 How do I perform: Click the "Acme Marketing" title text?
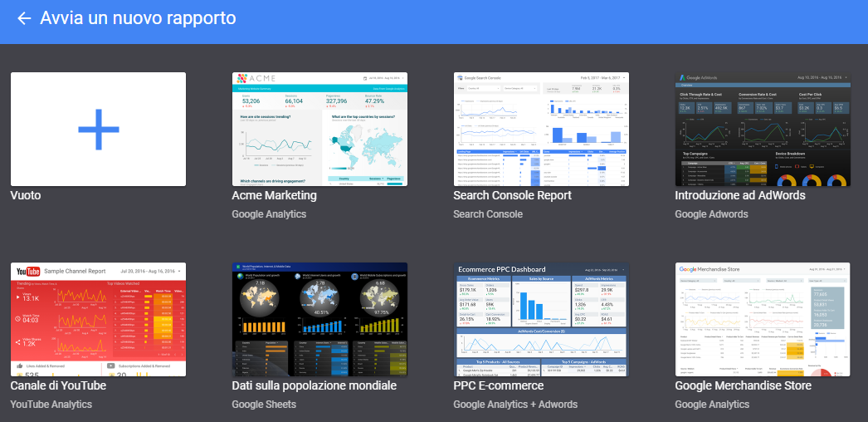[274, 196]
